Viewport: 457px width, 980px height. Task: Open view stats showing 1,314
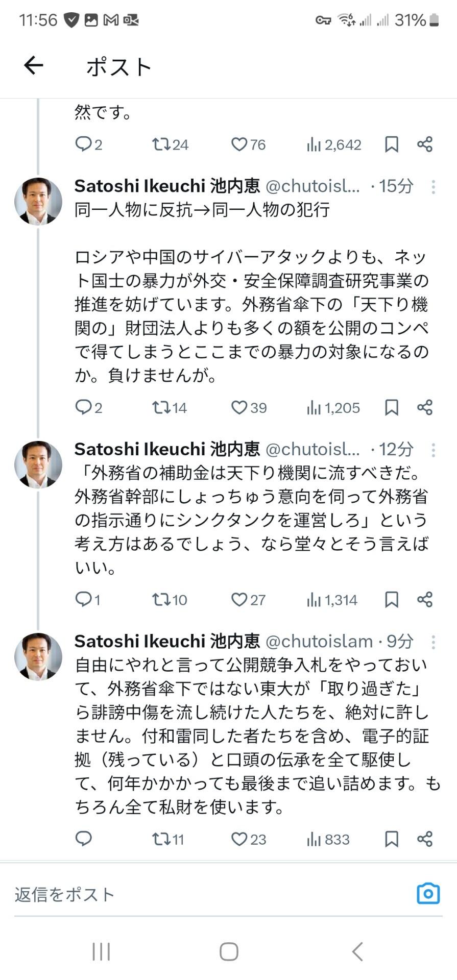tap(332, 599)
